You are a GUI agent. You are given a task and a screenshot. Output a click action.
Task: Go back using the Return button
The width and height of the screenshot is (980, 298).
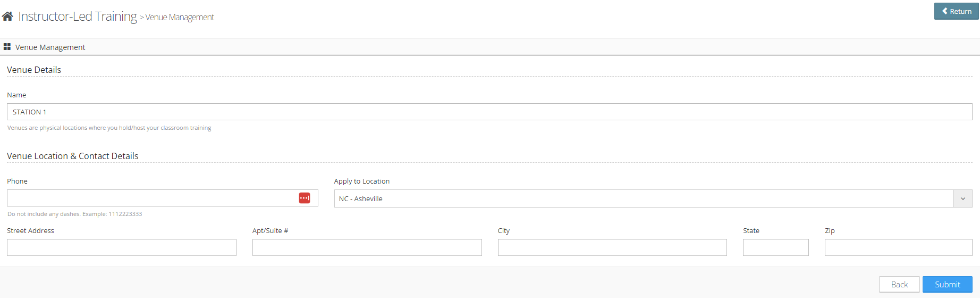click(956, 11)
